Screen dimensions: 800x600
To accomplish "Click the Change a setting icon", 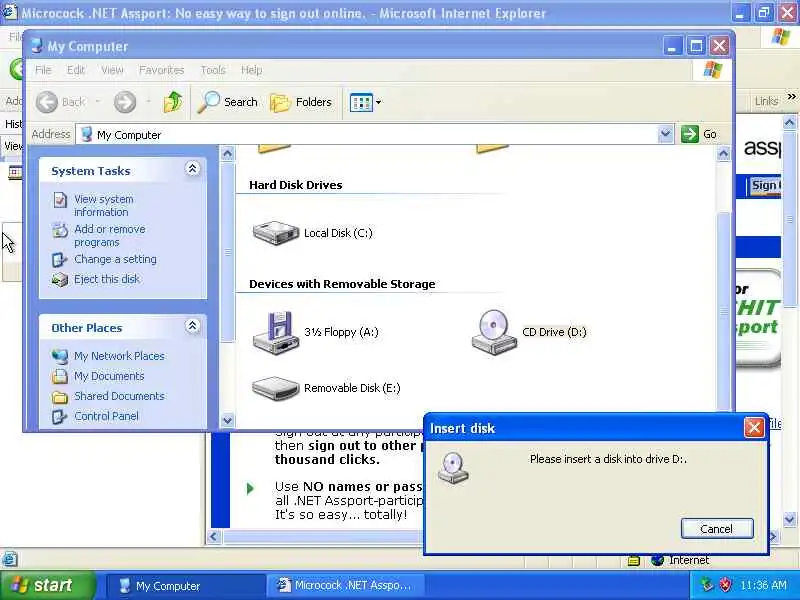I will pos(59,260).
